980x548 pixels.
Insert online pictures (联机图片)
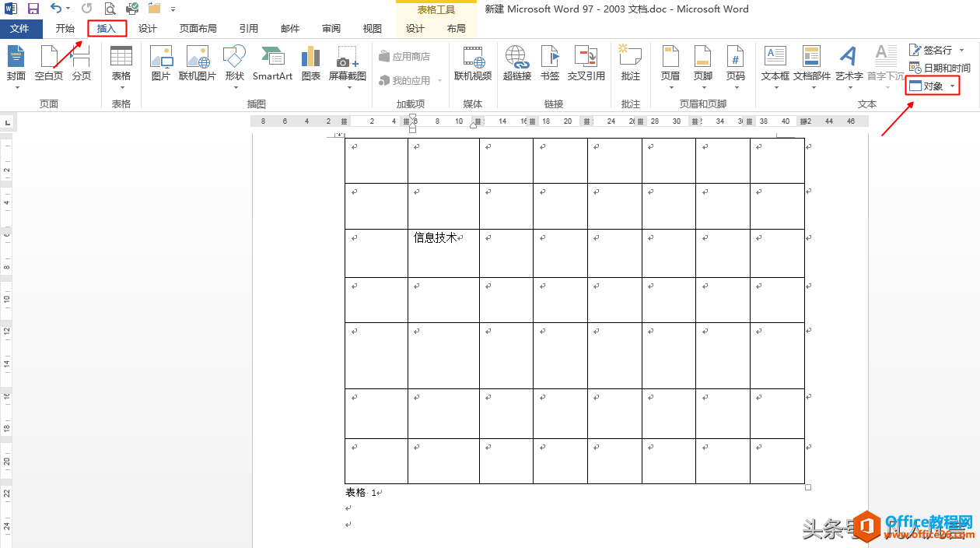[x=198, y=64]
